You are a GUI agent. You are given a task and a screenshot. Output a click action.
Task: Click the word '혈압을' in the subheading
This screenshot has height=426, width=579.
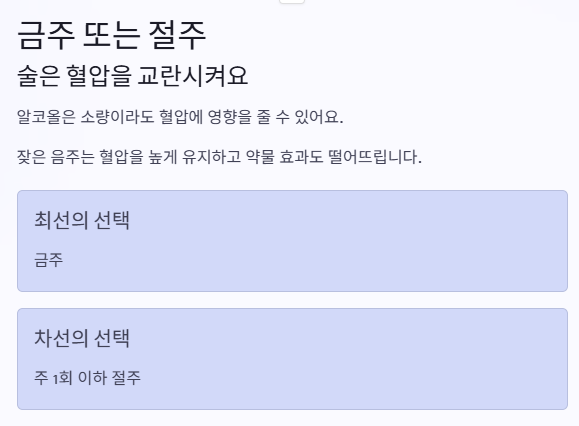(x=99, y=76)
